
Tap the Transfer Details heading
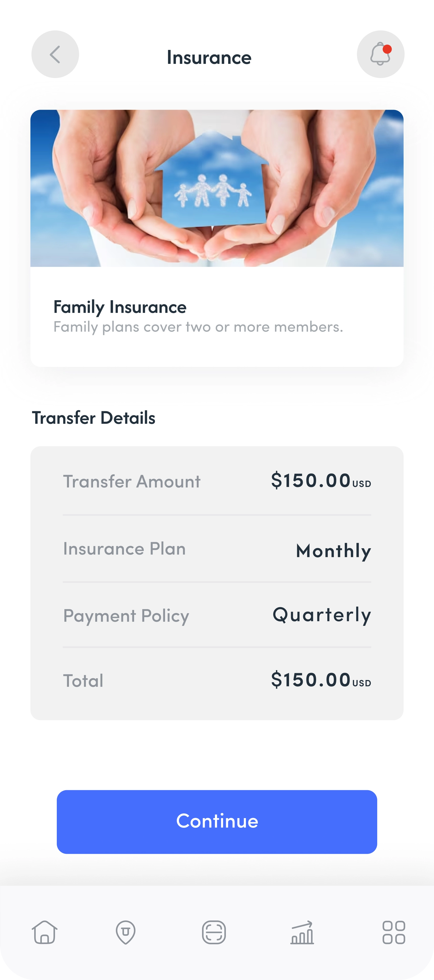coord(94,418)
